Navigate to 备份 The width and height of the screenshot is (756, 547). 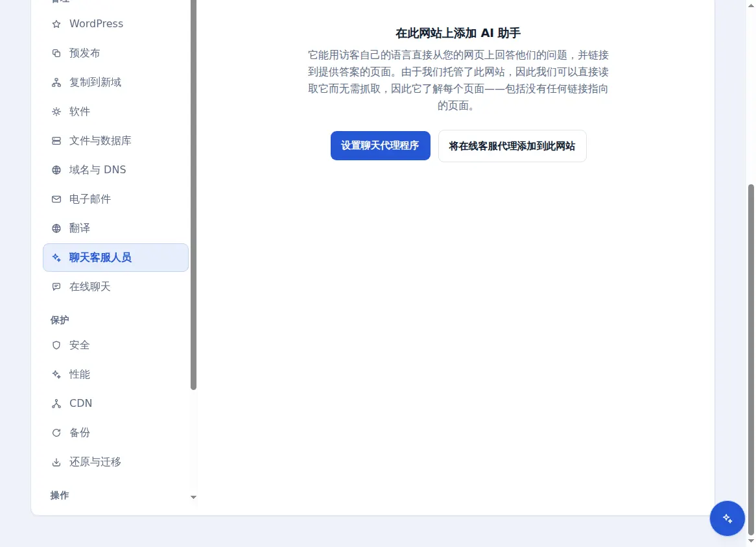point(115,433)
